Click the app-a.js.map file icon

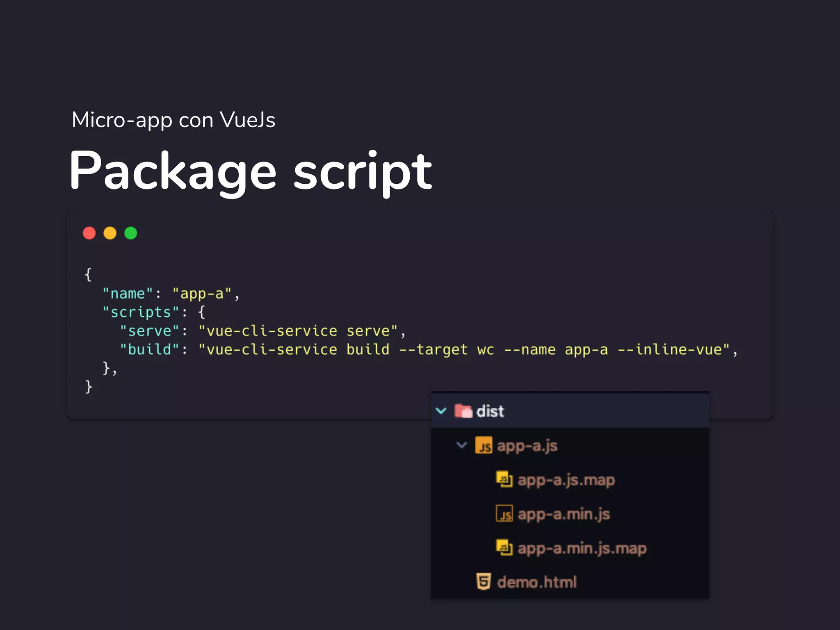pyautogui.click(x=504, y=479)
